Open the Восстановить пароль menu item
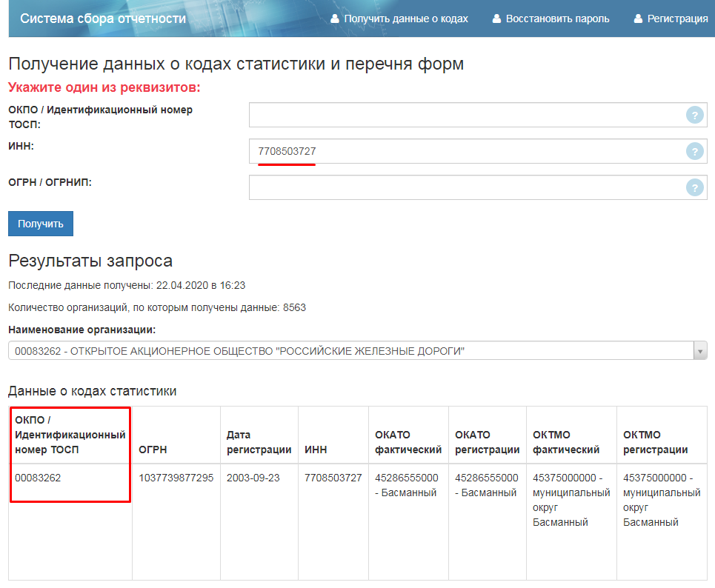The height and width of the screenshot is (588, 715). point(557,19)
